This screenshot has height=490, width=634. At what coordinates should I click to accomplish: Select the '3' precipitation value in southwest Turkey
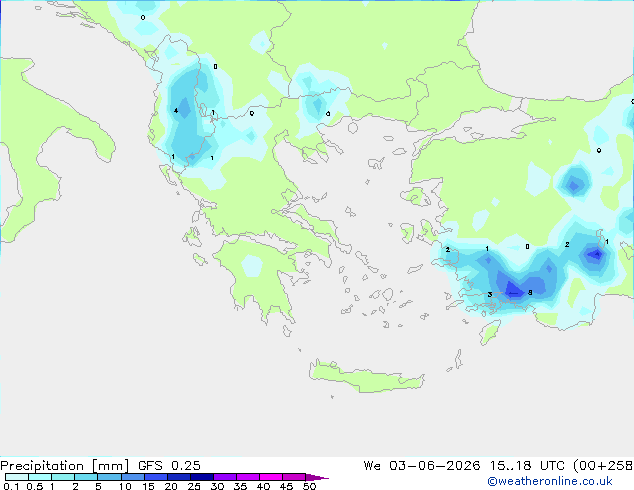490,294
